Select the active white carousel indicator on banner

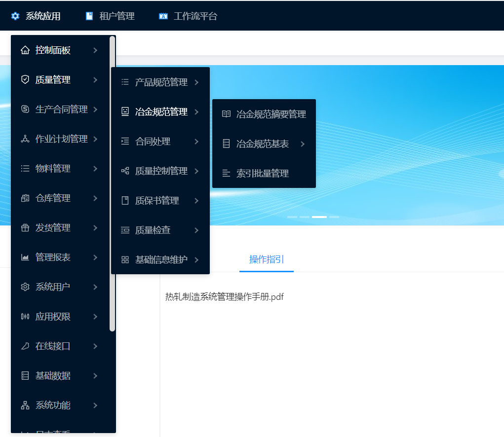click(x=319, y=217)
